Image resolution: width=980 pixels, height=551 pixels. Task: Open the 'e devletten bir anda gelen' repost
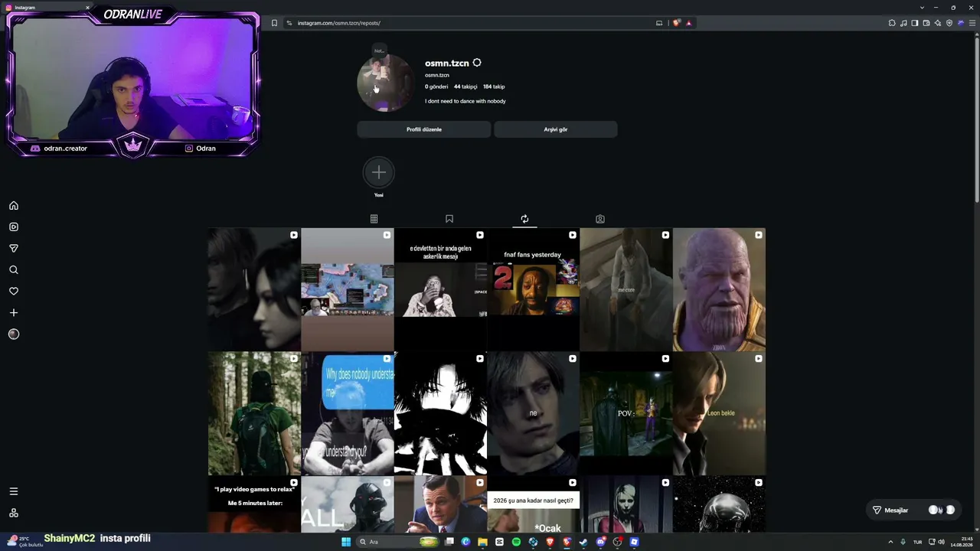coord(440,289)
